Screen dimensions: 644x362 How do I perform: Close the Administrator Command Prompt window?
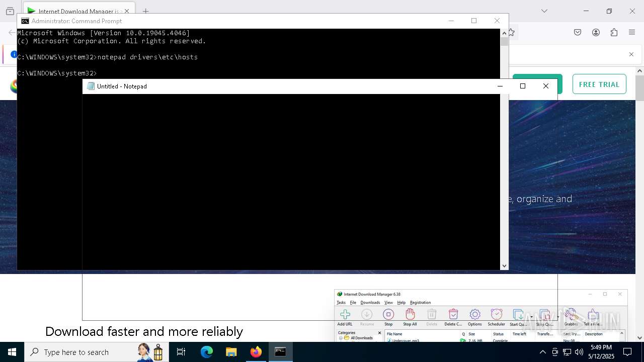(x=497, y=21)
